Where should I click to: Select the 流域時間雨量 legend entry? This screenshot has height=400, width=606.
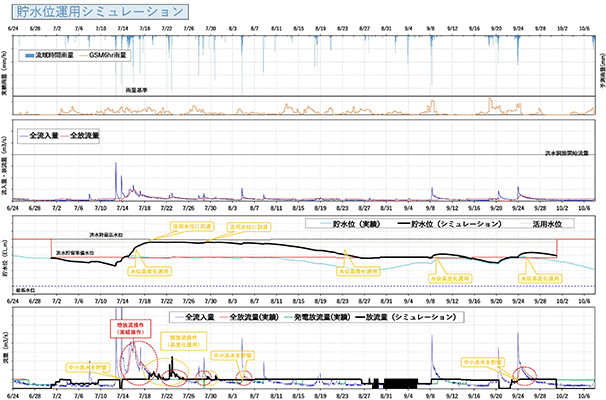pyautogui.click(x=49, y=55)
